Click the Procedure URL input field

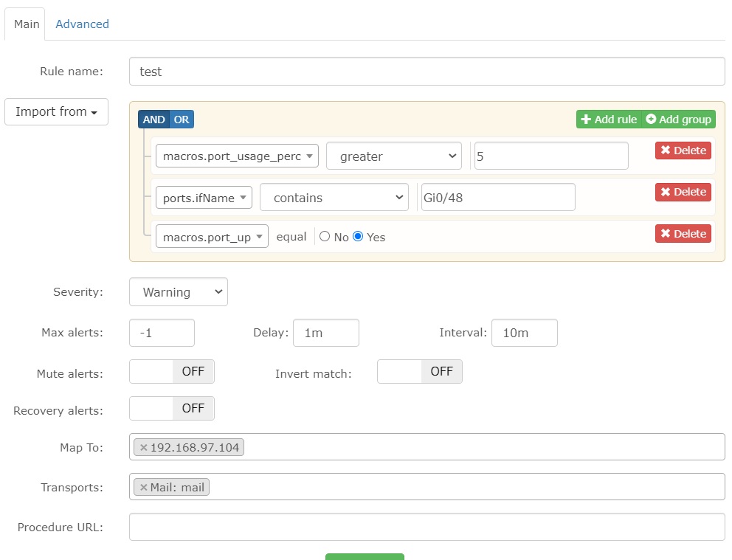(x=427, y=527)
